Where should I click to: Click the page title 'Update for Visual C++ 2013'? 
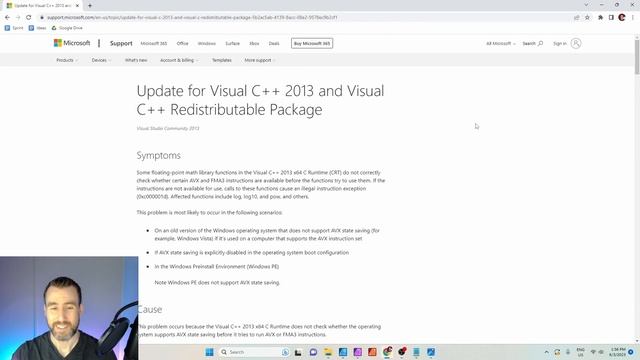click(260, 100)
